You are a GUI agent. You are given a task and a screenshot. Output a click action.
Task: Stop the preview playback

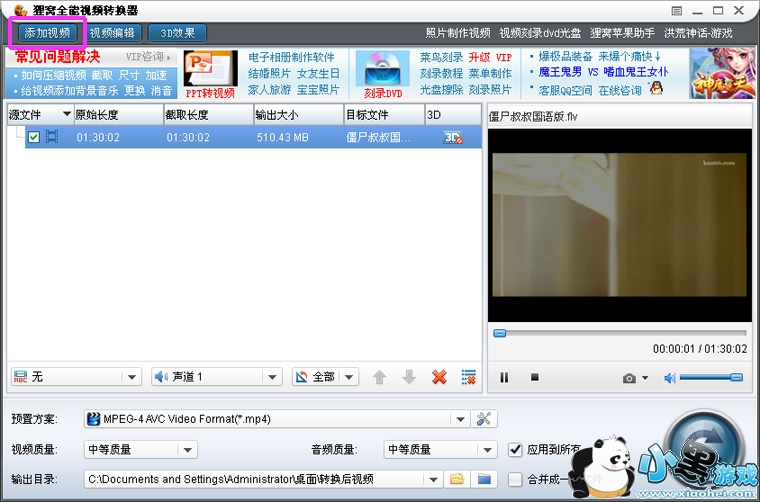535,377
